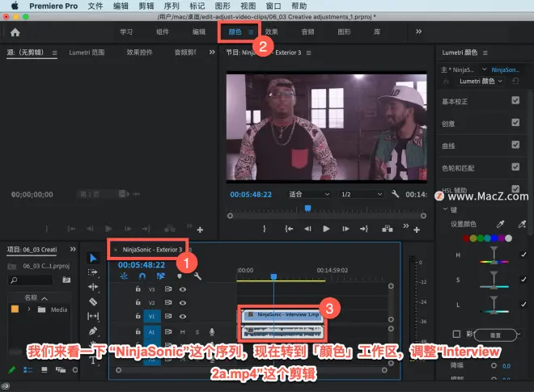Toggle H range checkmark
The width and height of the screenshot is (534, 392).
[x=523, y=255]
